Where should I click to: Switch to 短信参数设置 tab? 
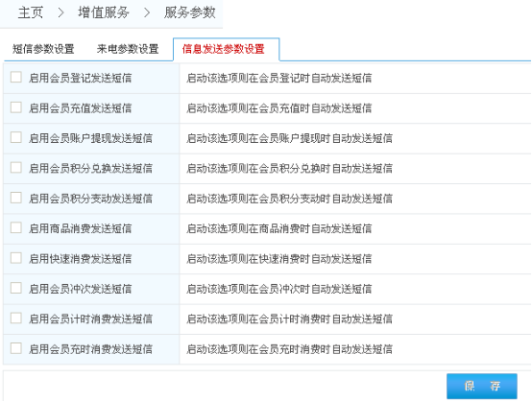tap(43, 49)
